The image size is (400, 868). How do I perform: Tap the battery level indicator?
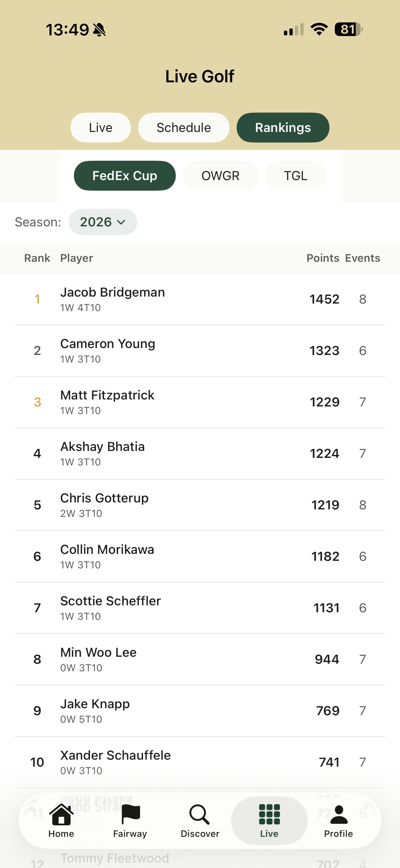click(x=348, y=29)
